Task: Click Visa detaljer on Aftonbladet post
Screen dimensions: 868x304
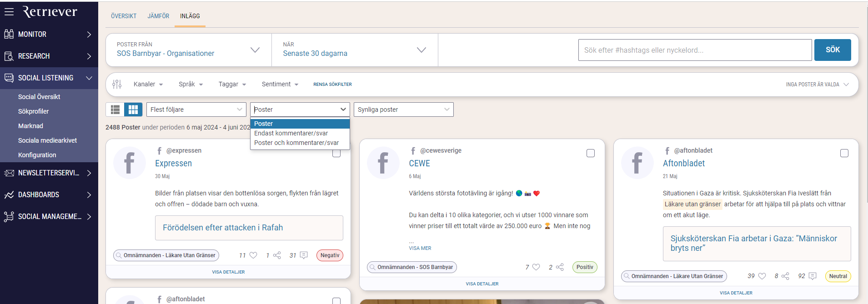Action: 736,293
